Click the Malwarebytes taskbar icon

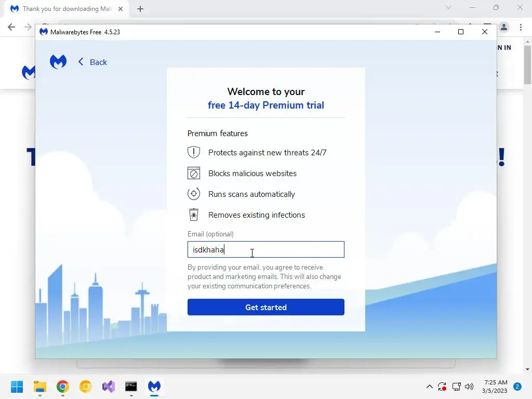click(x=154, y=387)
